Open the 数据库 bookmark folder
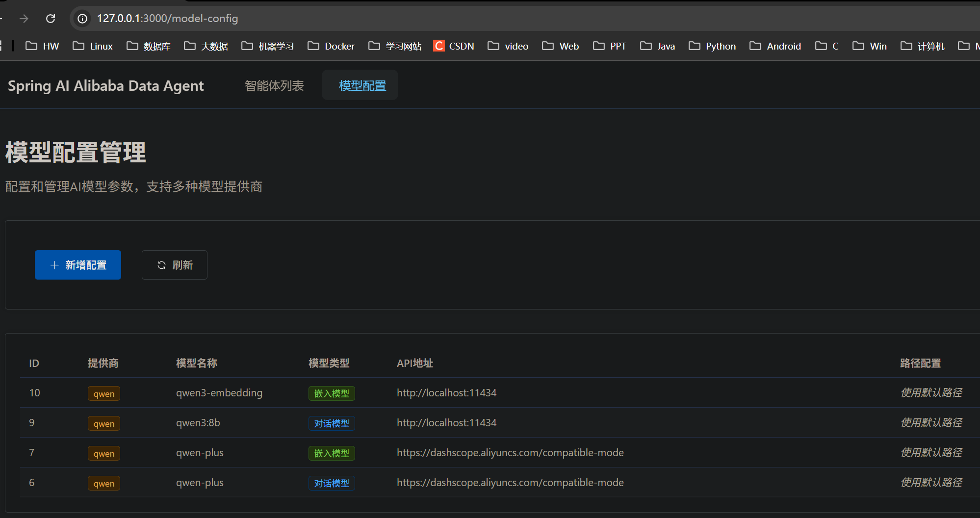Viewport: 980px width, 518px height. click(148, 46)
